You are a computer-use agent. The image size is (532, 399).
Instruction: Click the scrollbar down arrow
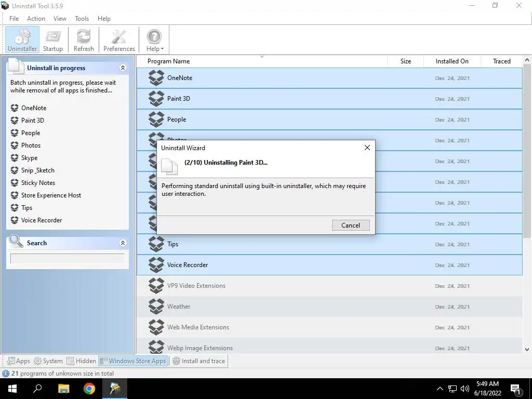click(527, 349)
